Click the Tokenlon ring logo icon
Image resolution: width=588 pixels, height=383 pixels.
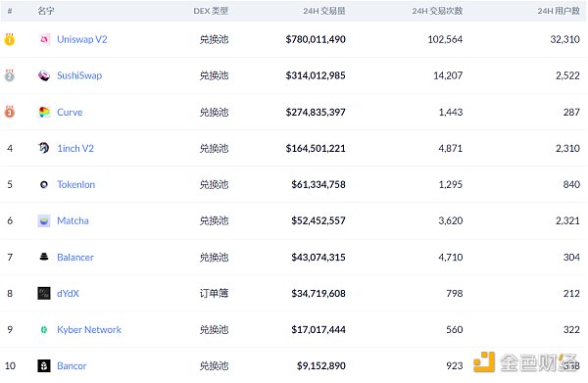[44, 184]
